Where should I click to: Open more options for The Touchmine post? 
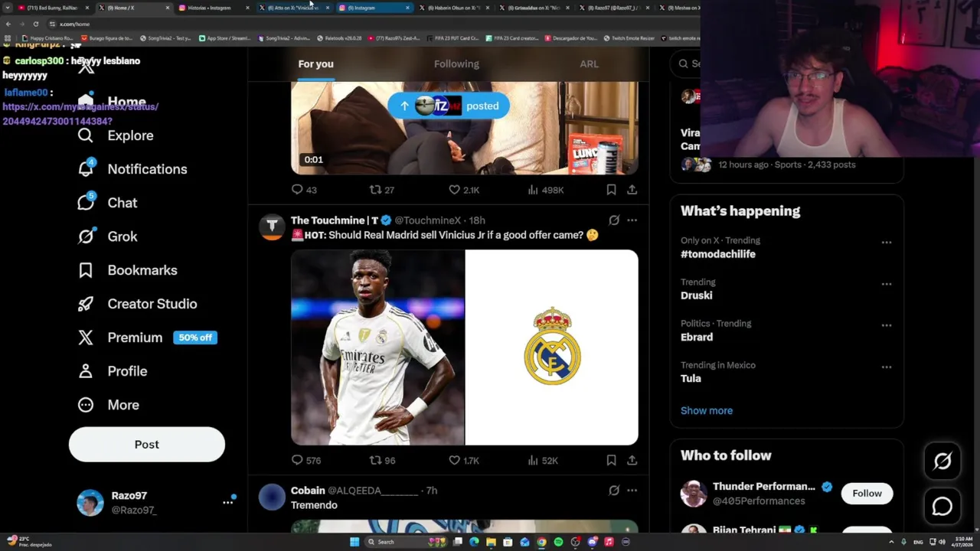pos(632,220)
